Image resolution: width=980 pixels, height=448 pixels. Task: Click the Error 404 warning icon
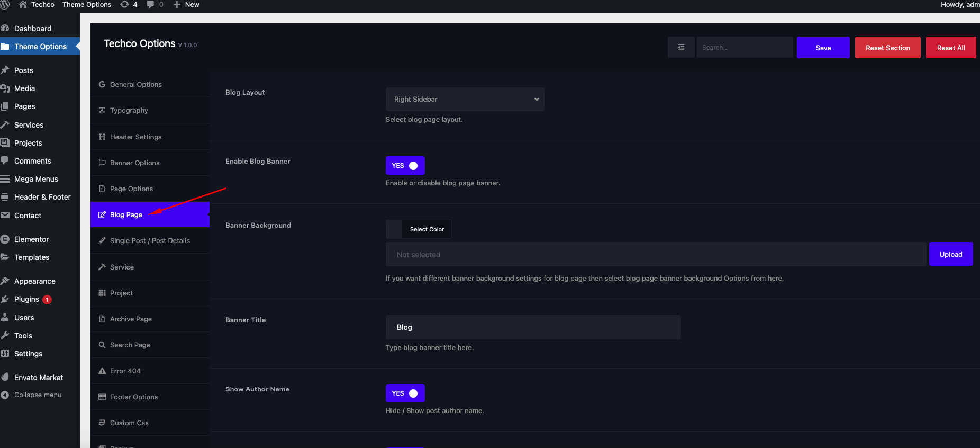[x=102, y=371]
